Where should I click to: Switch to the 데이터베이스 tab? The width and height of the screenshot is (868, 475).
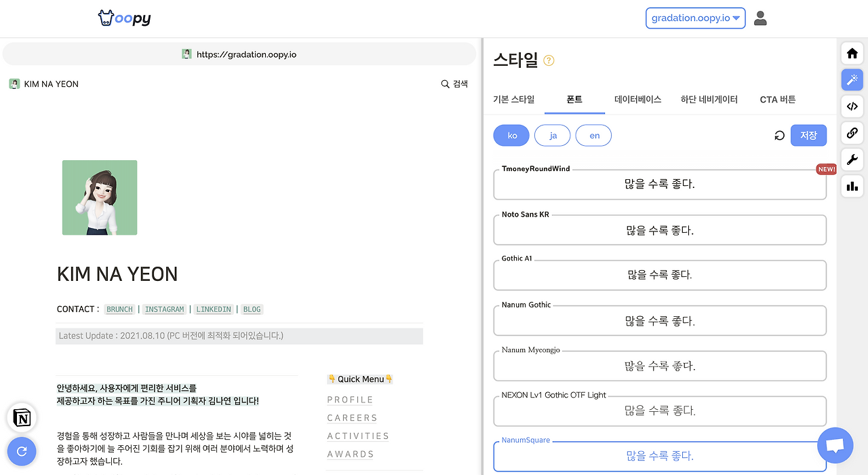click(637, 99)
